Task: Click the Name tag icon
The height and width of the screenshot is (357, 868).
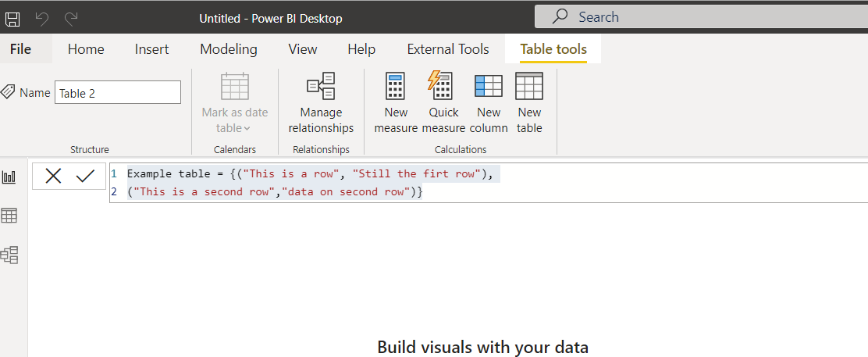Action: point(8,92)
